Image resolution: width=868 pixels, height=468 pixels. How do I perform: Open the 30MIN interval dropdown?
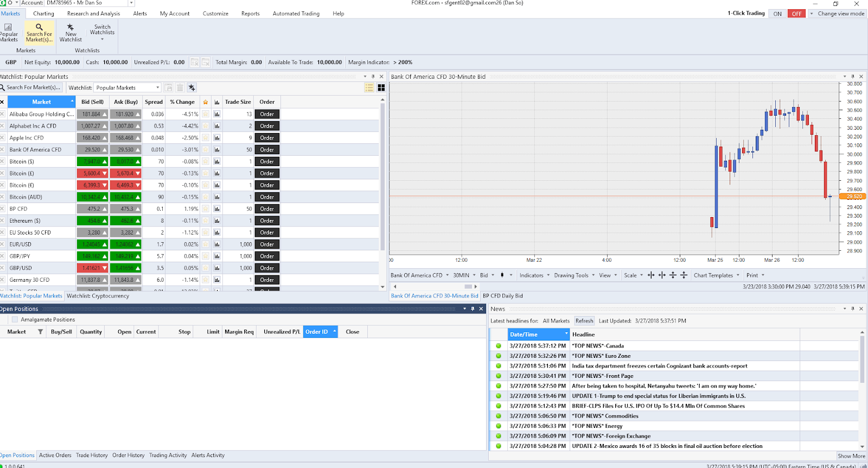click(x=464, y=275)
